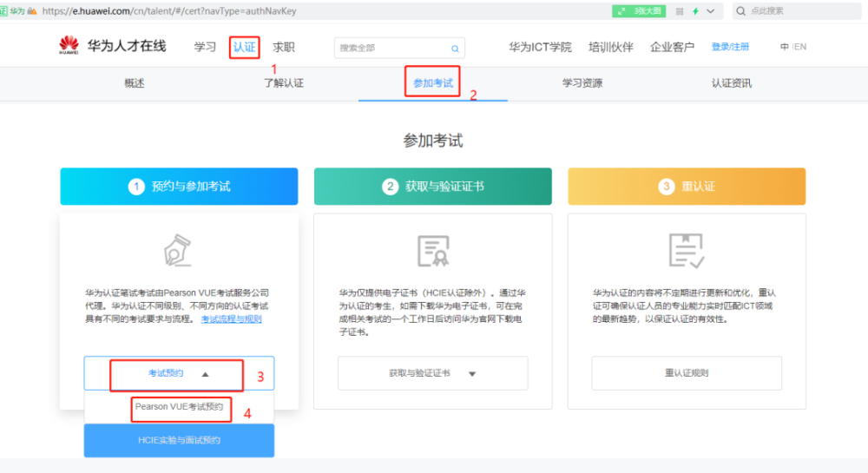The height and width of the screenshot is (473, 868).
Task: Open the 培训伙伴 link
Action: coord(610,47)
